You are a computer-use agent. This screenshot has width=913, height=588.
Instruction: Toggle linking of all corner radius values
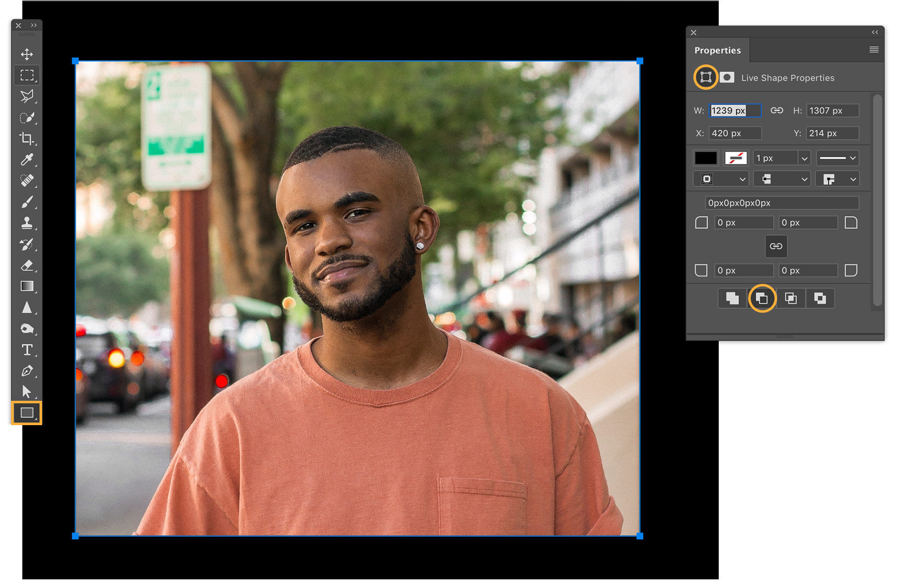coord(776,246)
